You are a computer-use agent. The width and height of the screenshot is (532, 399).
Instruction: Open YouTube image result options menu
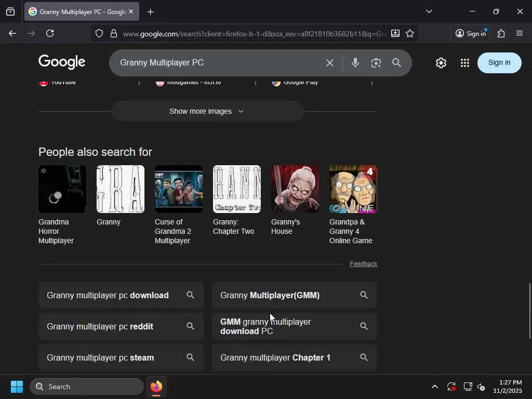coord(139,83)
